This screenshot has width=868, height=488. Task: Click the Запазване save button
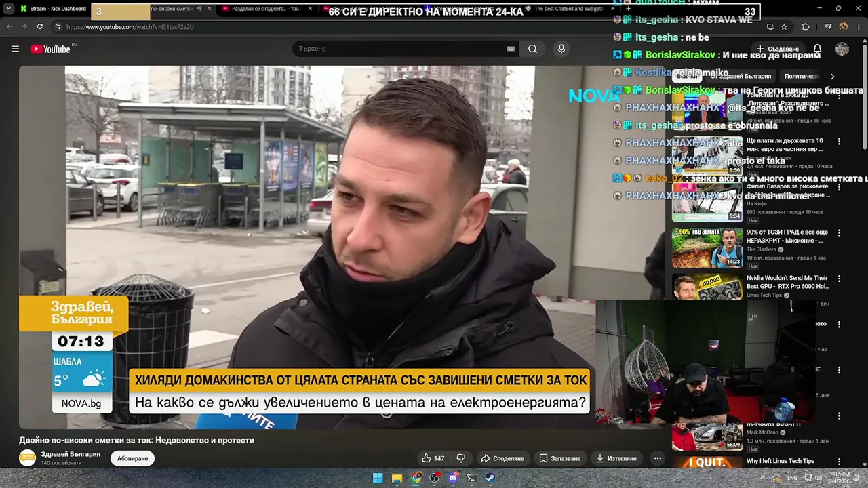559,458
